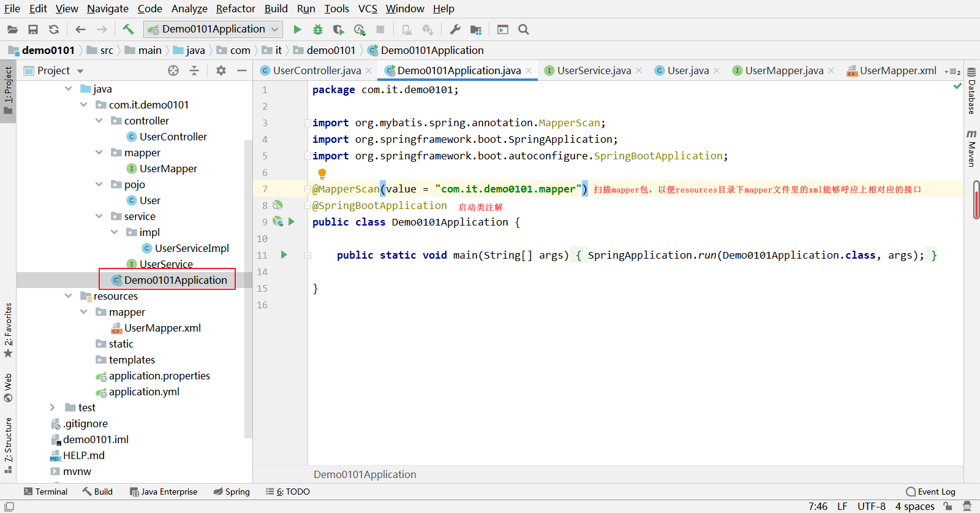The width and height of the screenshot is (980, 513).
Task: Open the Demo0101Application run configuration dropdown
Action: (x=213, y=29)
